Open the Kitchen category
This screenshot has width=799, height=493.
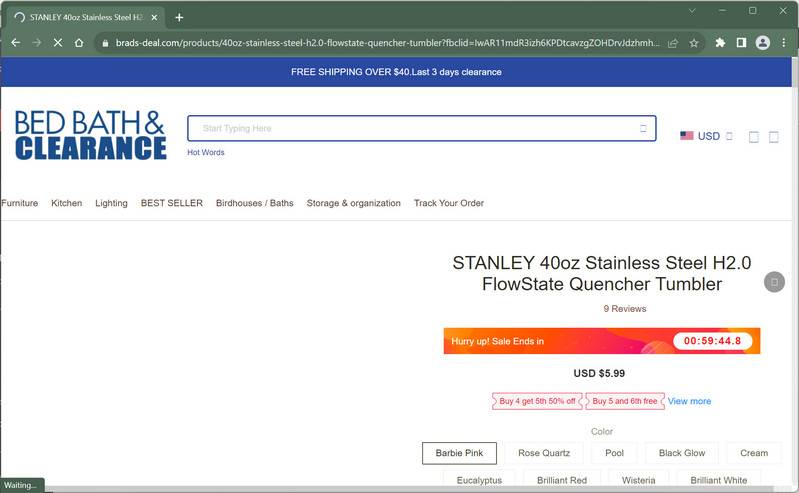pyautogui.click(x=66, y=203)
